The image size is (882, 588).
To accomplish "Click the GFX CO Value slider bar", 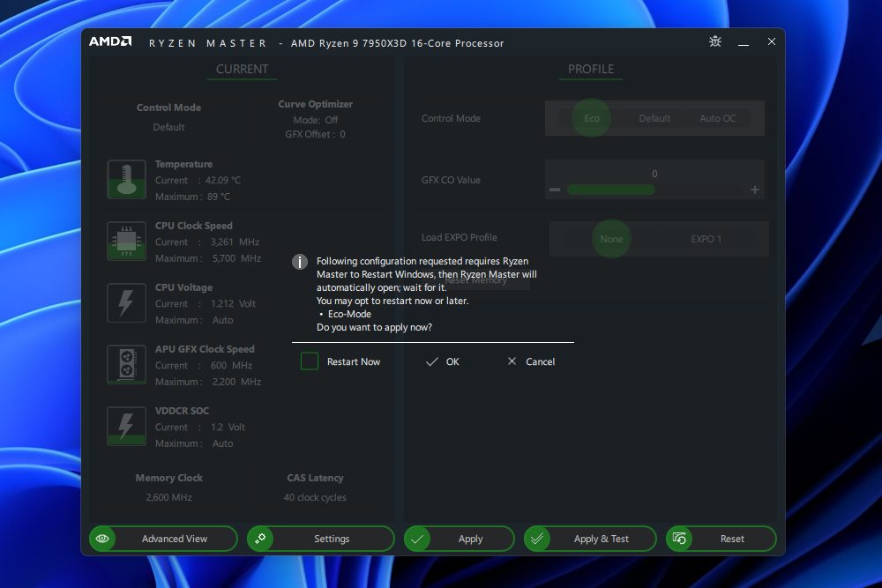I will (654, 190).
